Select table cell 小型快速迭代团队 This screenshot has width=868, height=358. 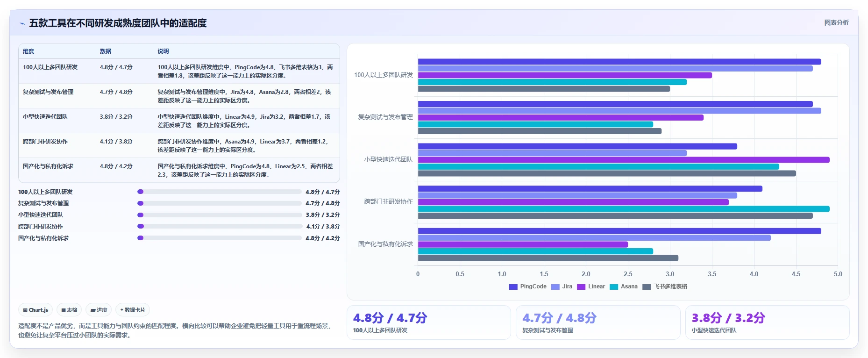coord(45,117)
